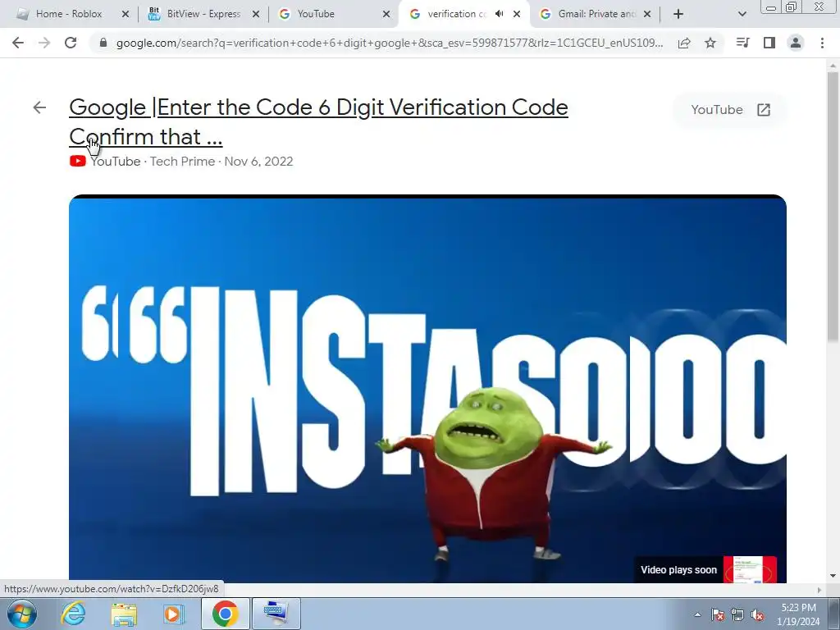
Task: Bookmark this page with the star
Action: [710, 43]
